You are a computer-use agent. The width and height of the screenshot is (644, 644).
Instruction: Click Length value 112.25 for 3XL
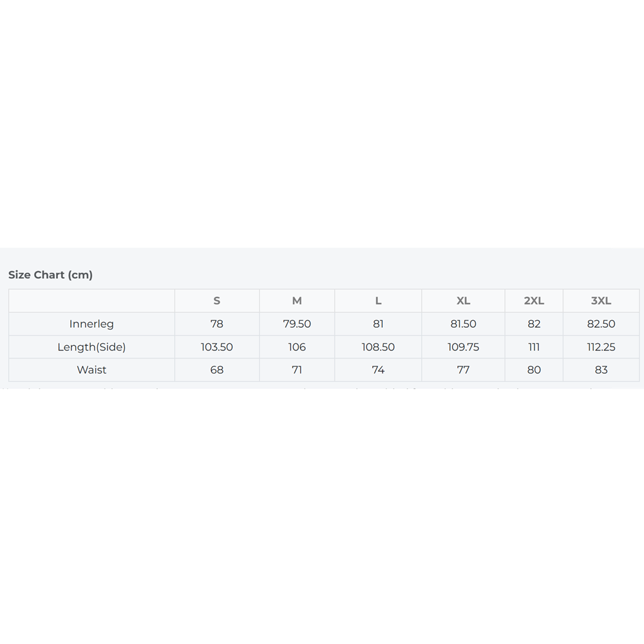pos(601,347)
